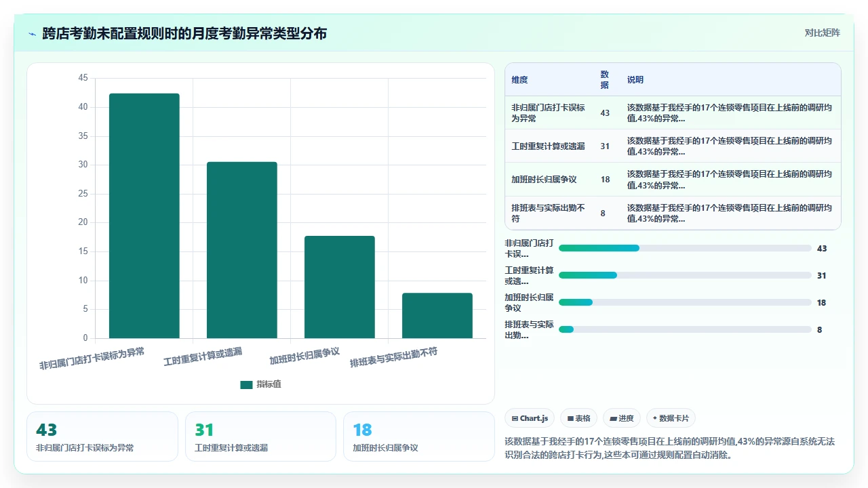Click table cell 加班时长归属争议
868x488 pixels.
(544, 180)
